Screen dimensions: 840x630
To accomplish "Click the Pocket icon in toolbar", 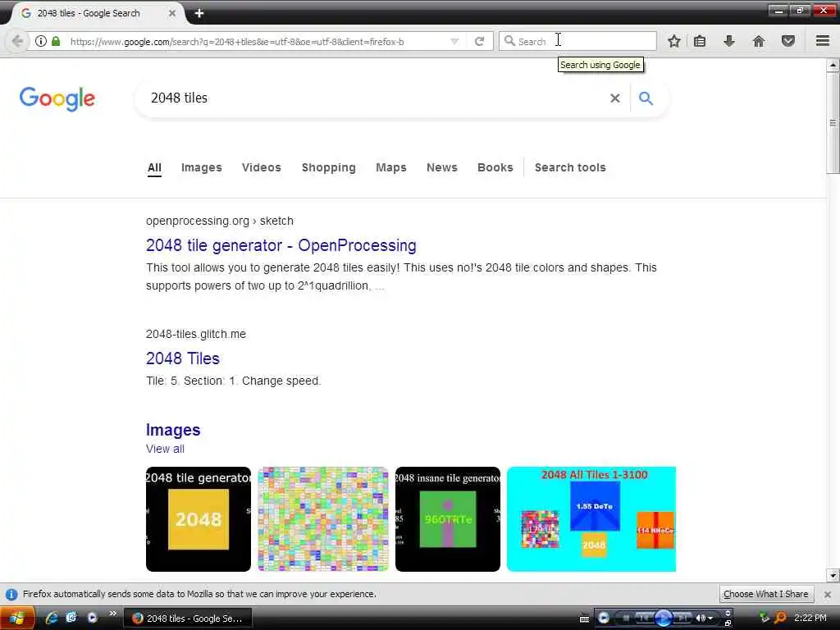I will click(x=788, y=41).
